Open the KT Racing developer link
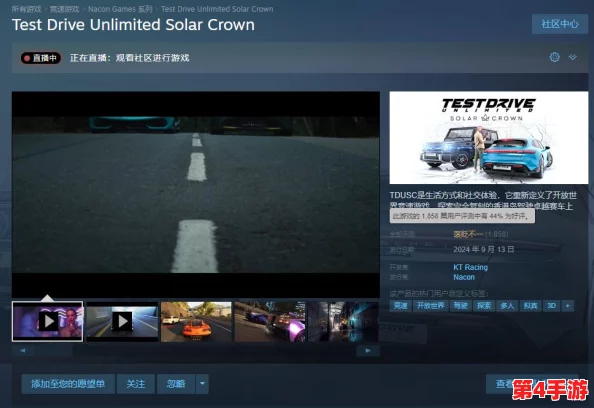 [471, 267]
